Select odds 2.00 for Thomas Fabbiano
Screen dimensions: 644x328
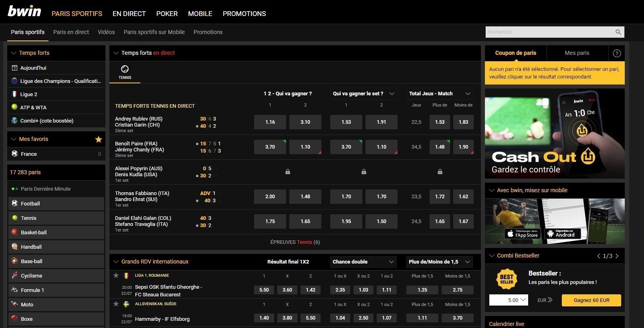point(270,197)
